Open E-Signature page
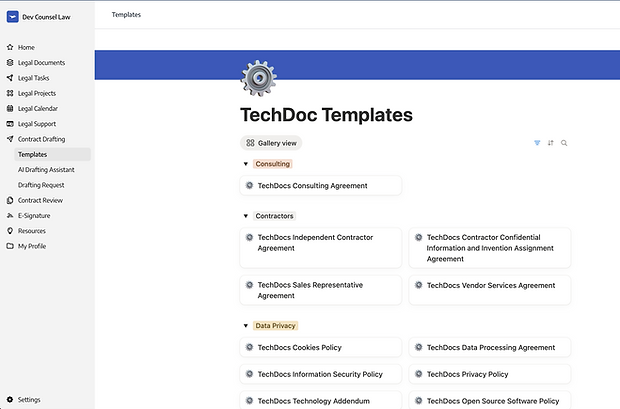The width and height of the screenshot is (620, 409). click(x=34, y=216)
